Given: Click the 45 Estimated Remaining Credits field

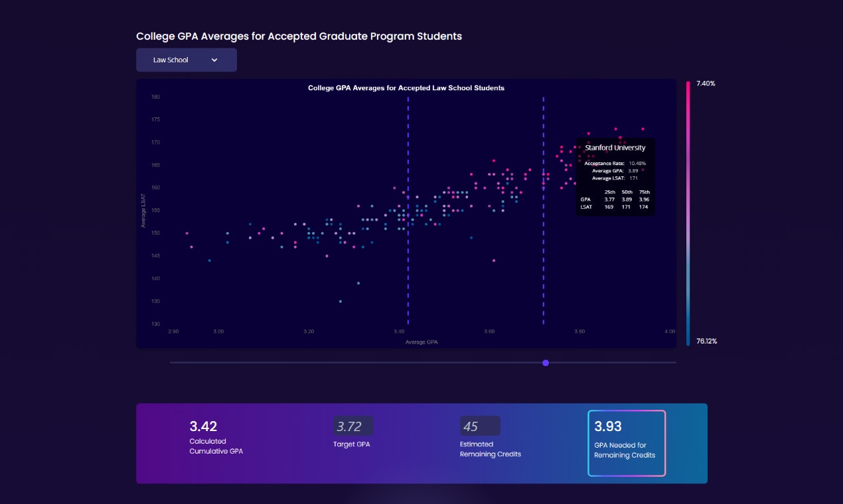Looking at the screenshot, I should point(479,426).
